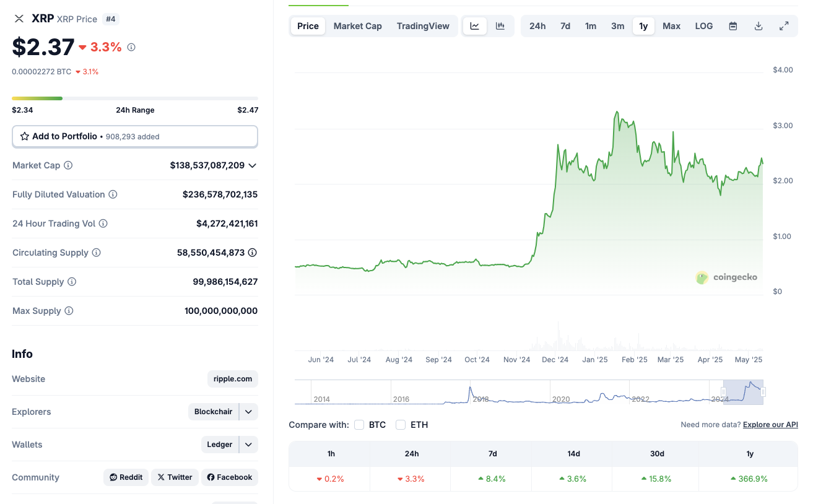
Task: Set chart range to 3m
Action: click(x=618, y=26)
